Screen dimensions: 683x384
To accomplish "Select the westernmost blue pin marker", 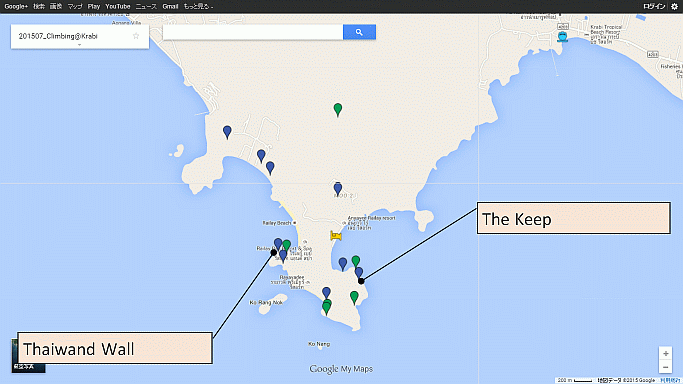I will tap(227, 132).
